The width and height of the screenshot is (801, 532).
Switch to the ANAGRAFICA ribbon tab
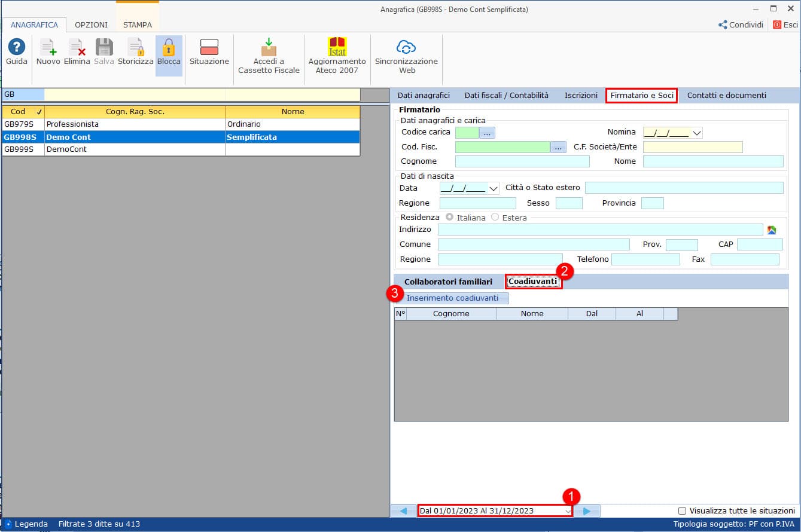click(x=34, y=25)
